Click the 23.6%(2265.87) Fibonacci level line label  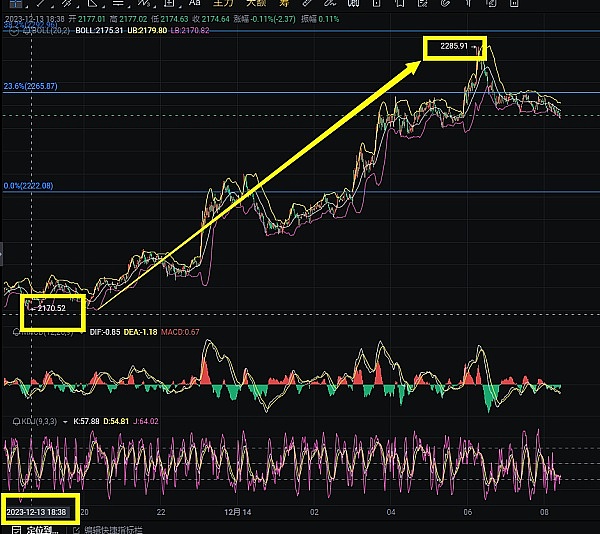pyautogui.click(x=30, y=86)
